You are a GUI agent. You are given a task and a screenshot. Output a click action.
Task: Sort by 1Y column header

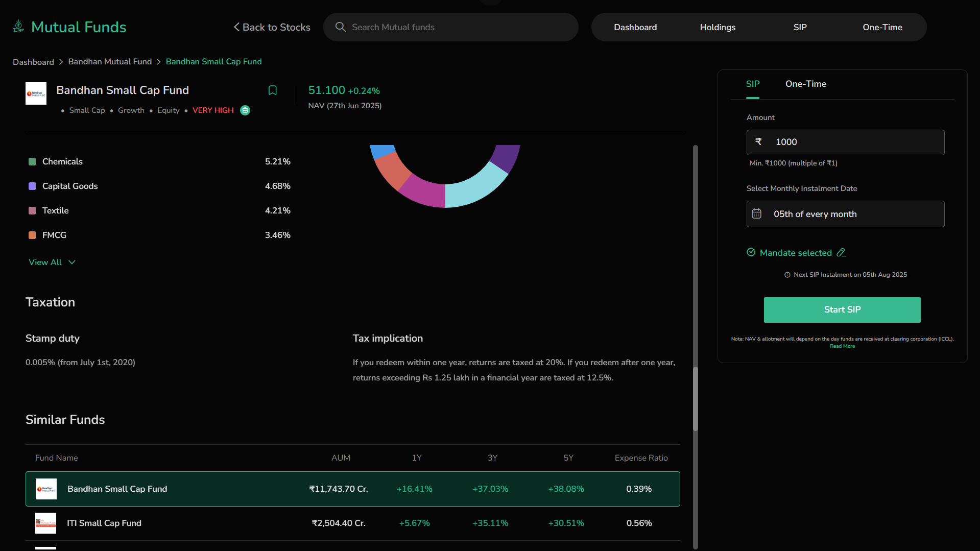[x=417, y=458]
